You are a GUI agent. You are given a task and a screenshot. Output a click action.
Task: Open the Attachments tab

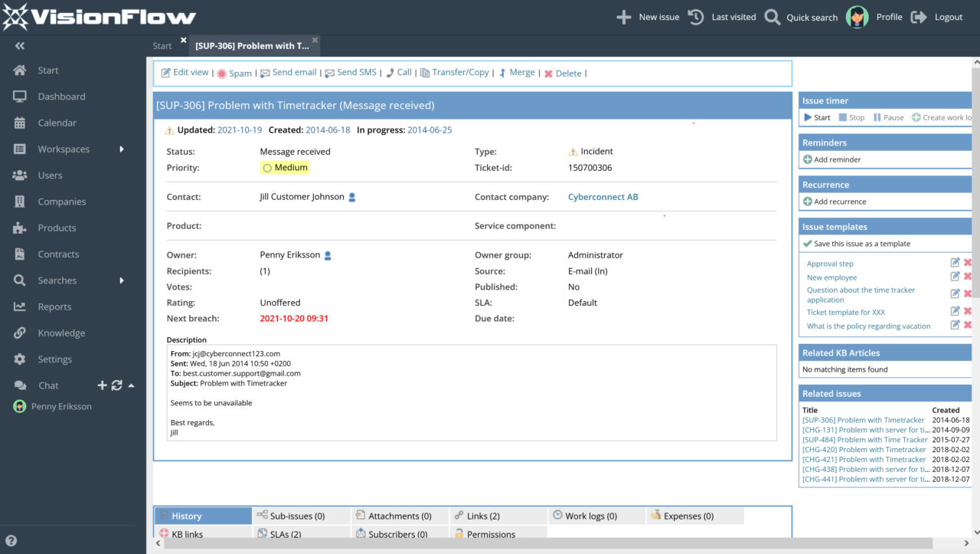click(x=393, y=516)
